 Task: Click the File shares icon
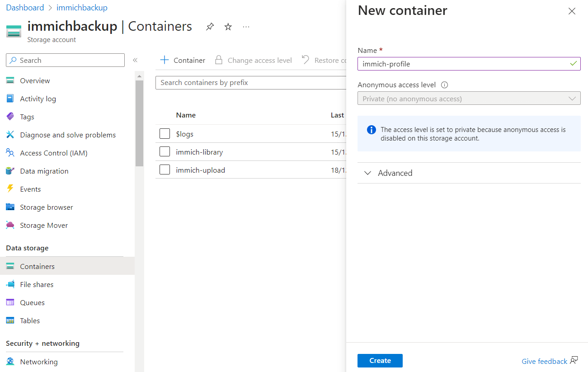(10, 284)
